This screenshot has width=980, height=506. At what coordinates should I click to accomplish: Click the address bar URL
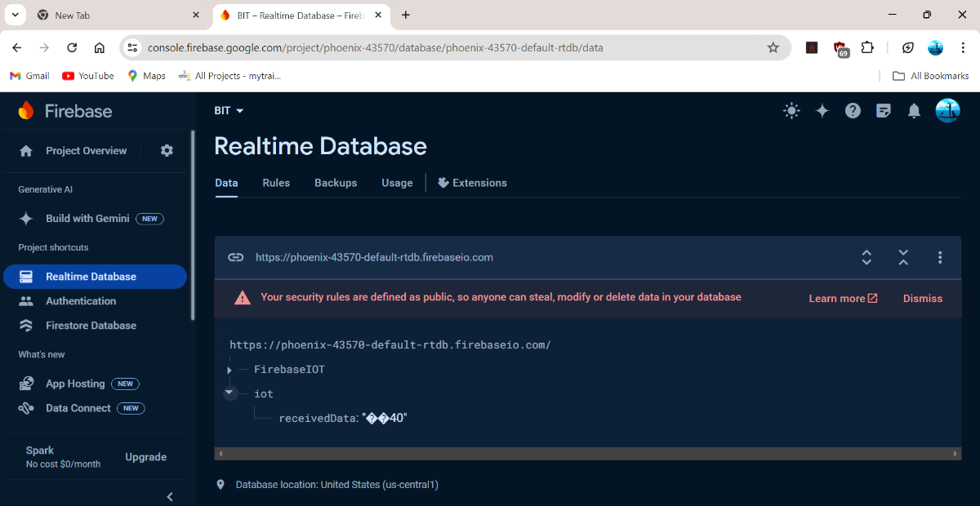[x=376, y=47]
